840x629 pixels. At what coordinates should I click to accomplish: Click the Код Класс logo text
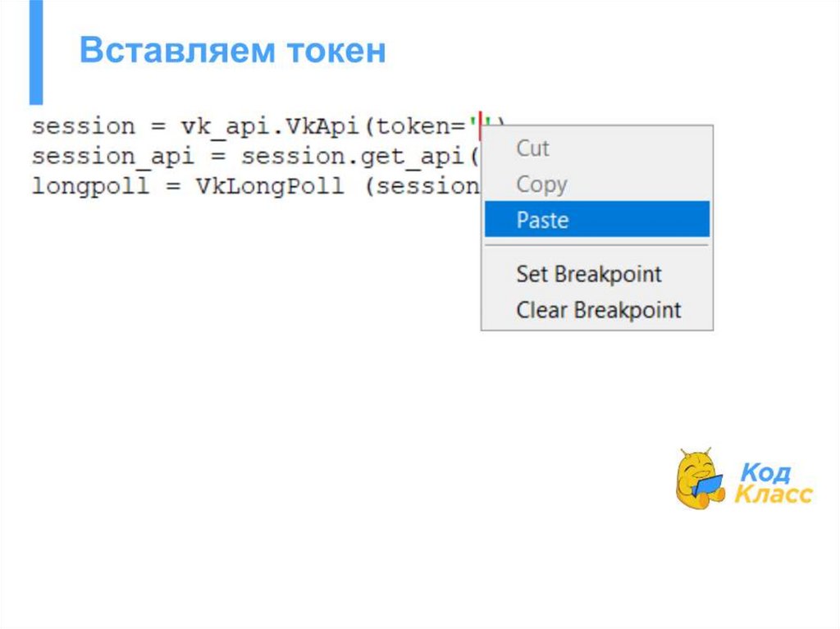click(x=771, y=484)
